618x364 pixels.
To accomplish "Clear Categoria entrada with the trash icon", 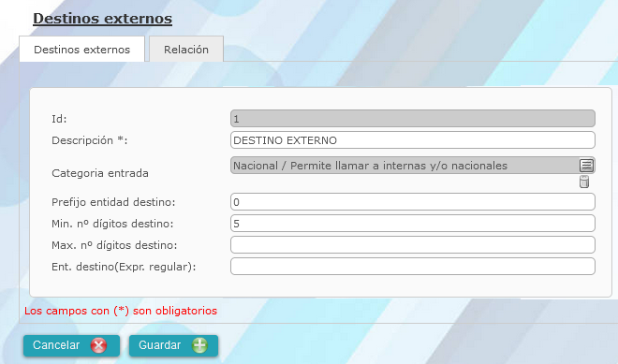I will pyautogui.click(x=584, y=182).
